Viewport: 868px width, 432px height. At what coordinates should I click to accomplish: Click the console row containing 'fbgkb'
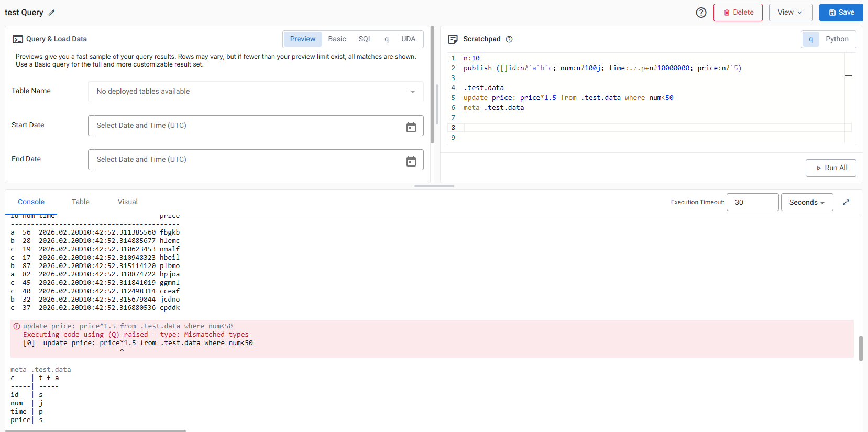95,232
